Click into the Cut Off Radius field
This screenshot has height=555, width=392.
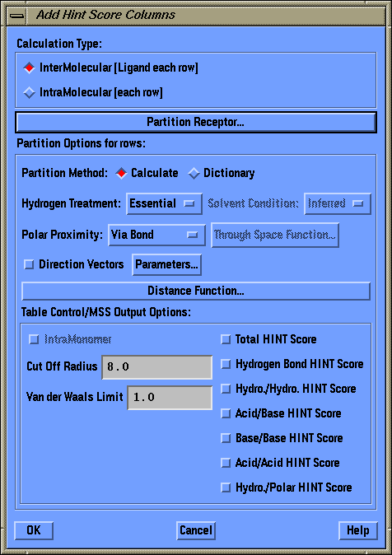click(157, 367)
